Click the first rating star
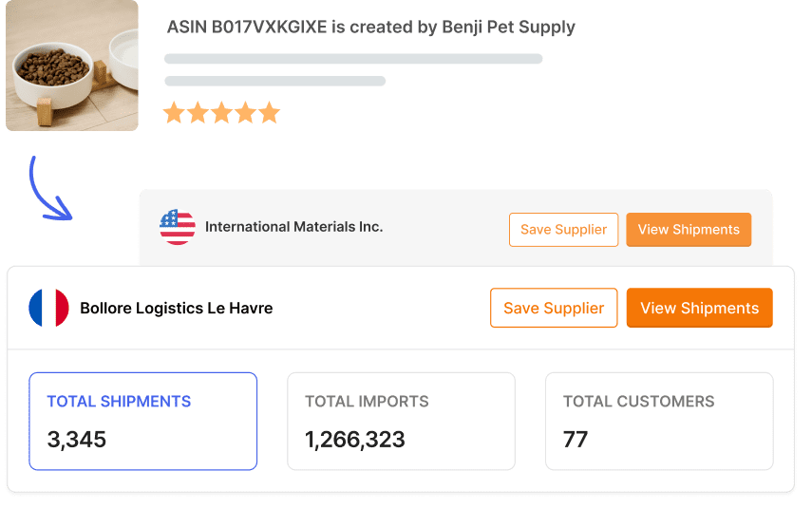The image size is (812, 509). tap(174, 114)
